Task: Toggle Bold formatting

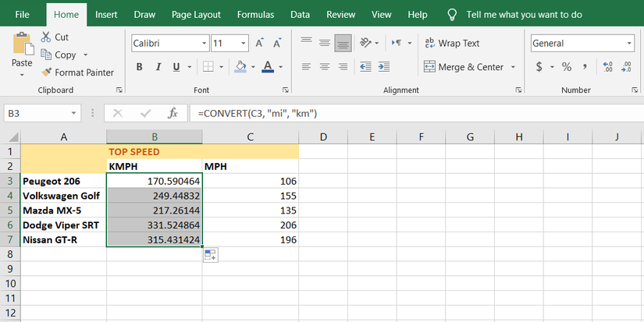Action: pyautogui.click(x=140, y=67)
